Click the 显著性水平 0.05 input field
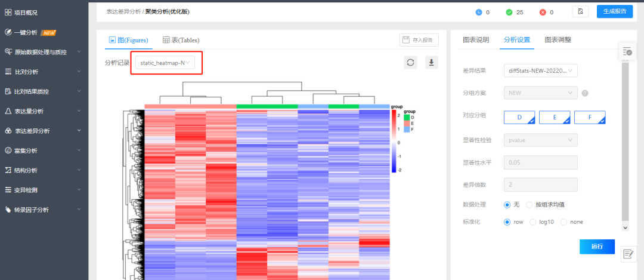Image resolution: width=644 pixels, height=280 pixels. tap(540, 162)
